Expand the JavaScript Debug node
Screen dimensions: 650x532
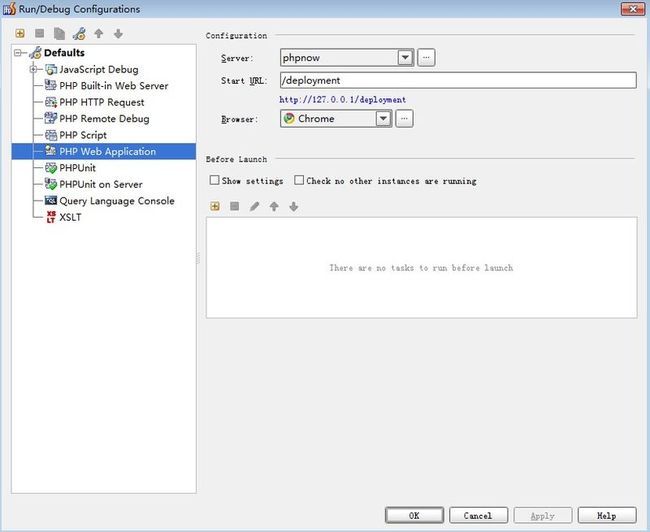(x=33, y=69)
